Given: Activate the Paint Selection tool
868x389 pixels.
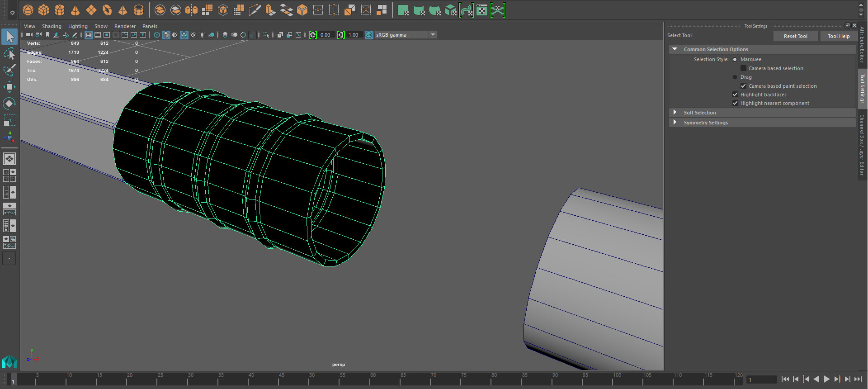Looking at the screenshot, I should pyautogui.click(x=9, y=70).
